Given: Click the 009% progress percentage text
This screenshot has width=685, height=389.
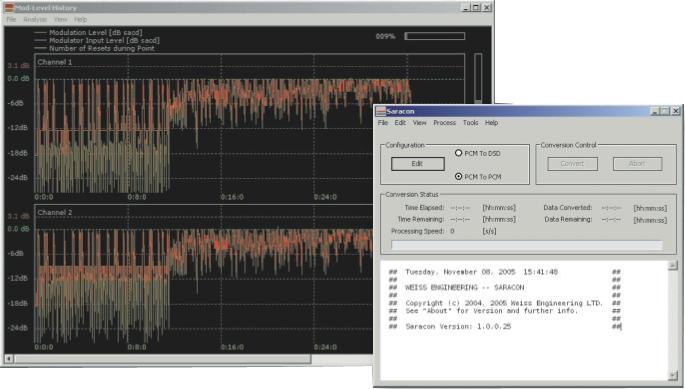Looking at the screenshot, I should tap(385, 36).
